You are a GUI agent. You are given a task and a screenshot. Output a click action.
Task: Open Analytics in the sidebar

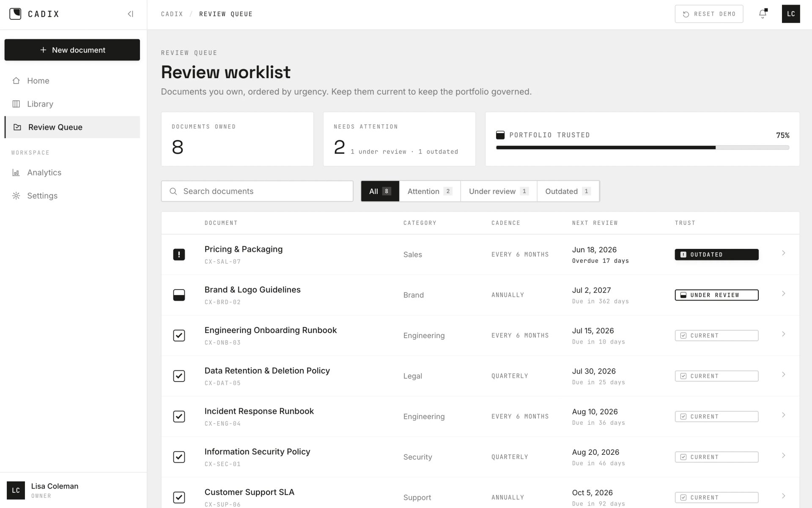(72, 172)
